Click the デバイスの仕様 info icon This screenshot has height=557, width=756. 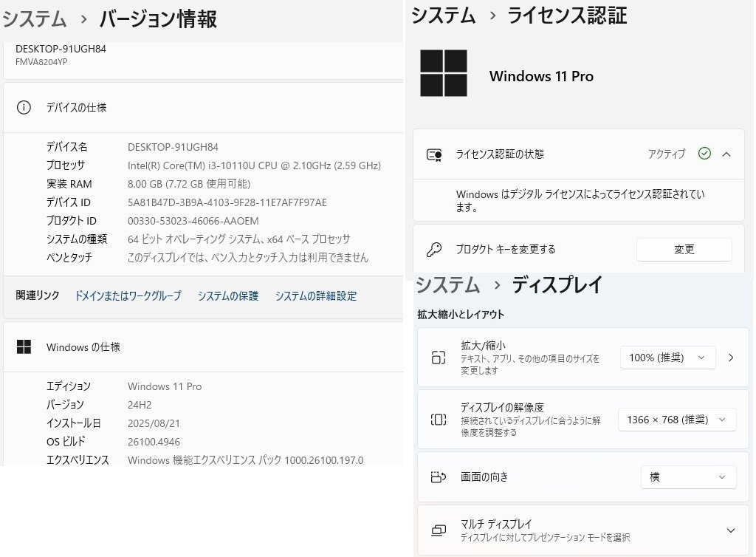coord(24,107)
